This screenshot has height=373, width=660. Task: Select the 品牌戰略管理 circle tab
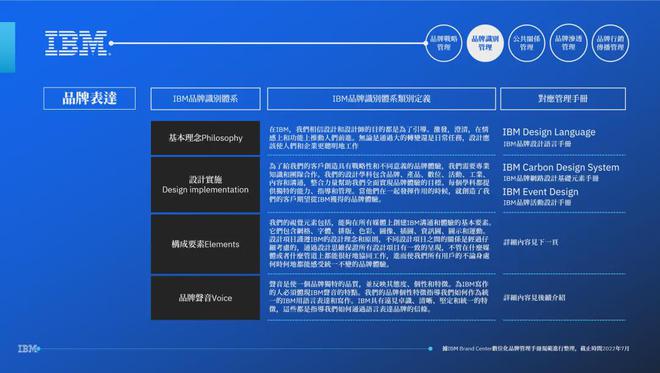[444, 43]
